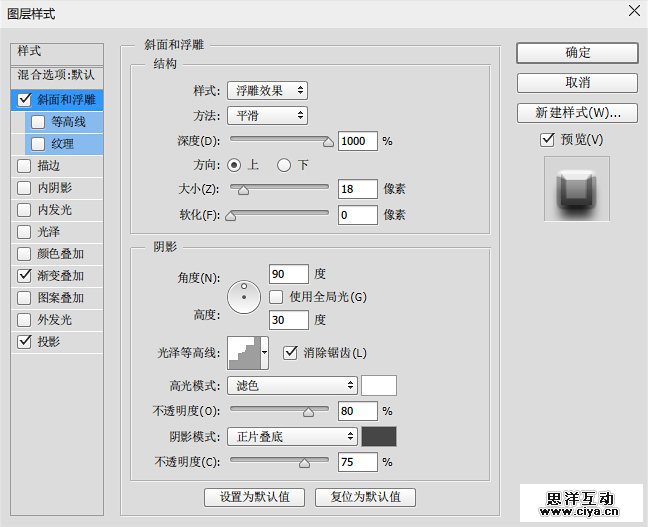648x527 pixels.
Task: Click the 复位为默认值 button
Action: point(365,497)
